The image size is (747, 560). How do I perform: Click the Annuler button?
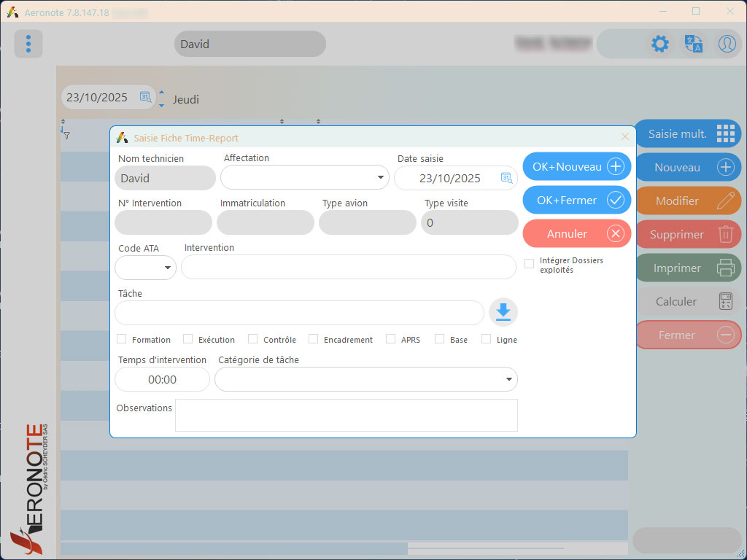(x=577, y=234)
